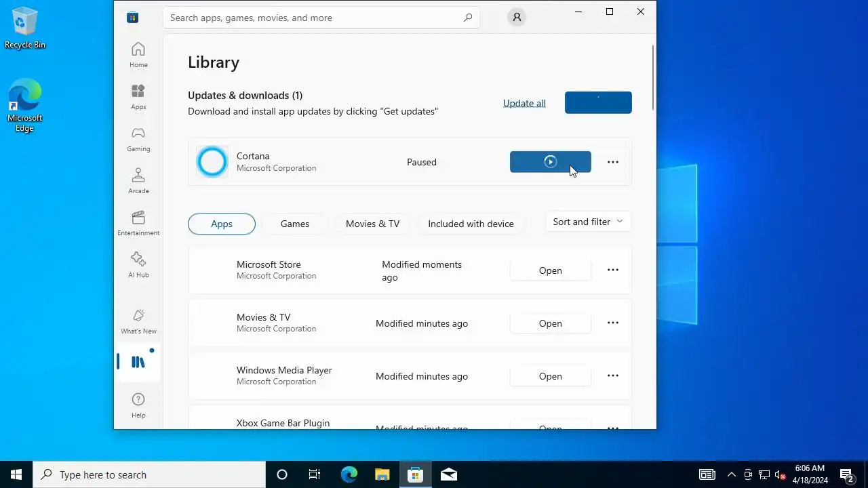Open File Explorer from the taskbar

click(382, 474)
